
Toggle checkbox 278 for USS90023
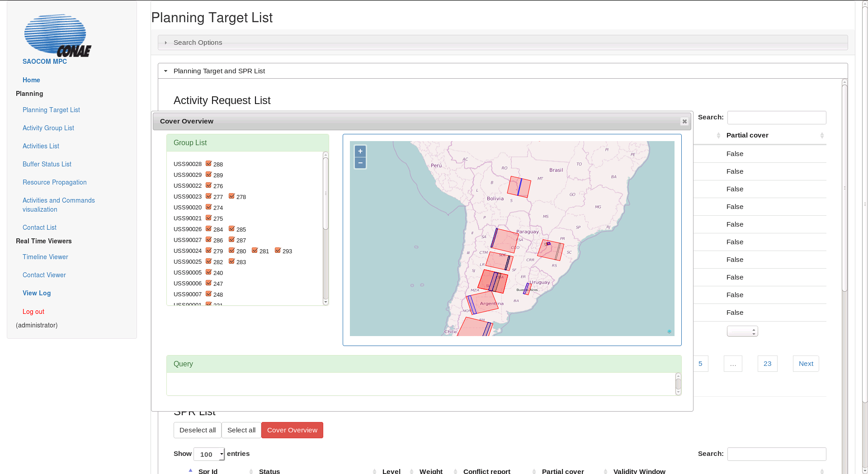point(231,196)
